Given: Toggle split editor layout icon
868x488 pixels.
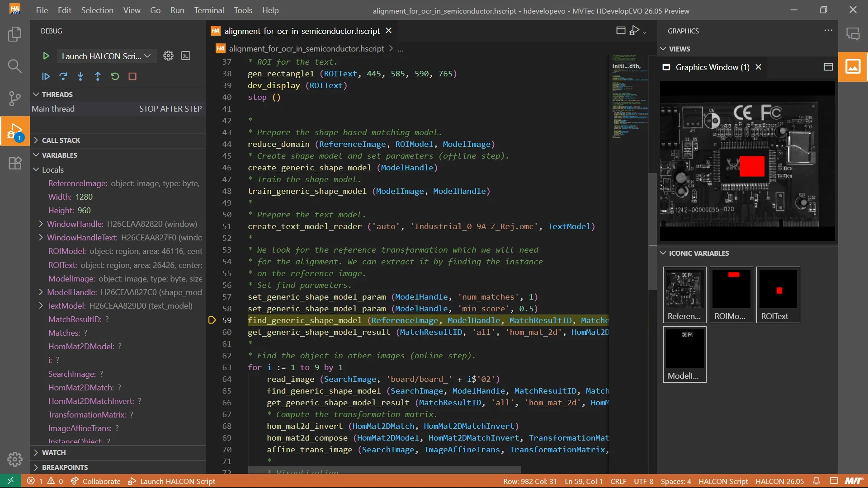Looking at the screenshot, I should point(621,30).
